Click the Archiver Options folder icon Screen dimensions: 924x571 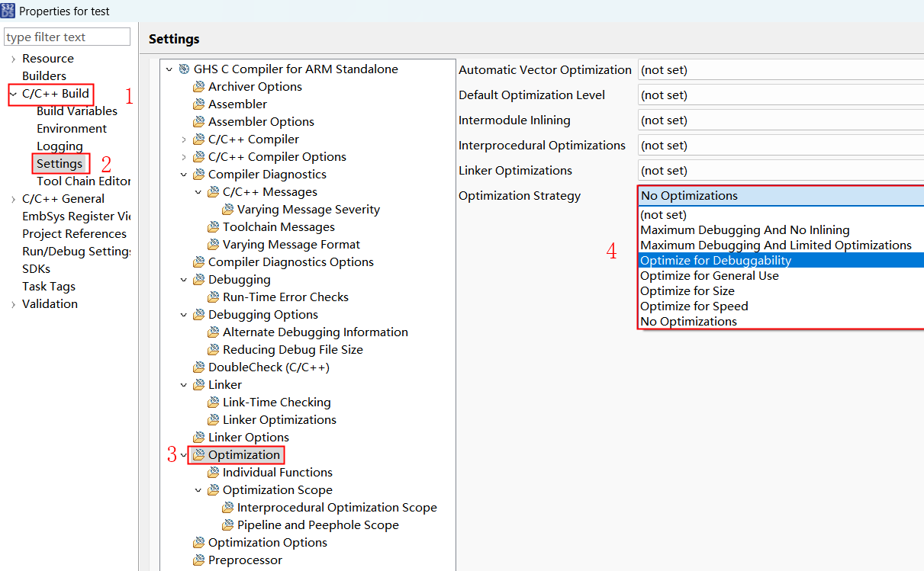[x=198, y=87]
